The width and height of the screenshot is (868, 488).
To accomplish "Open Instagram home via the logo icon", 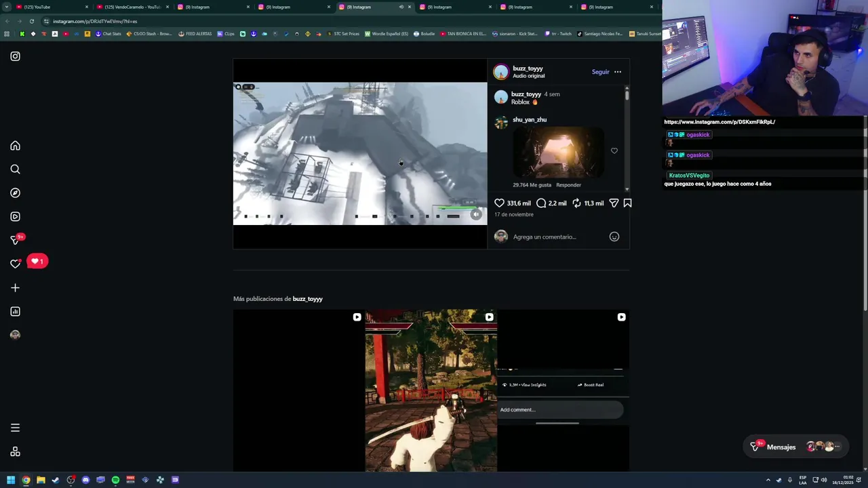I will tap(15, 56).
